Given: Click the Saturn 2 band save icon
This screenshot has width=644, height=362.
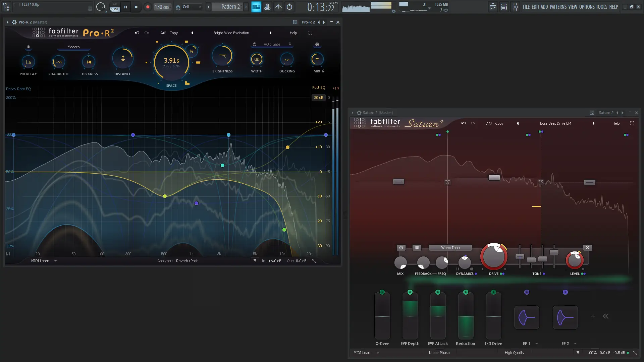Looking at the screenshot, I should pyautogui.click(x=417, y=248).
